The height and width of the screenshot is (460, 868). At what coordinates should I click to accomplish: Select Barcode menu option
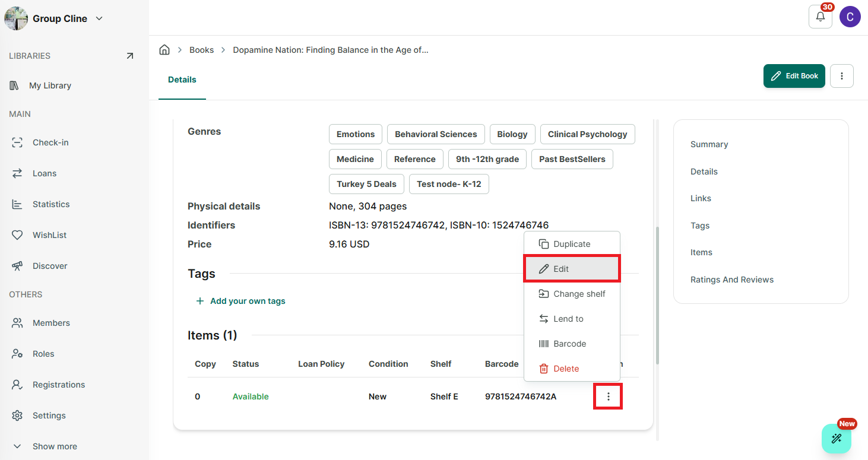click(572, 344)
